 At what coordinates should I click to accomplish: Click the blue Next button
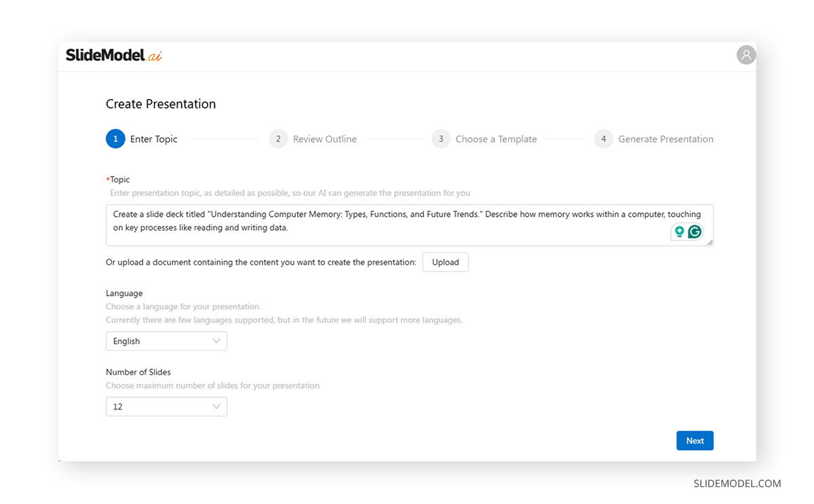point(695,441)
